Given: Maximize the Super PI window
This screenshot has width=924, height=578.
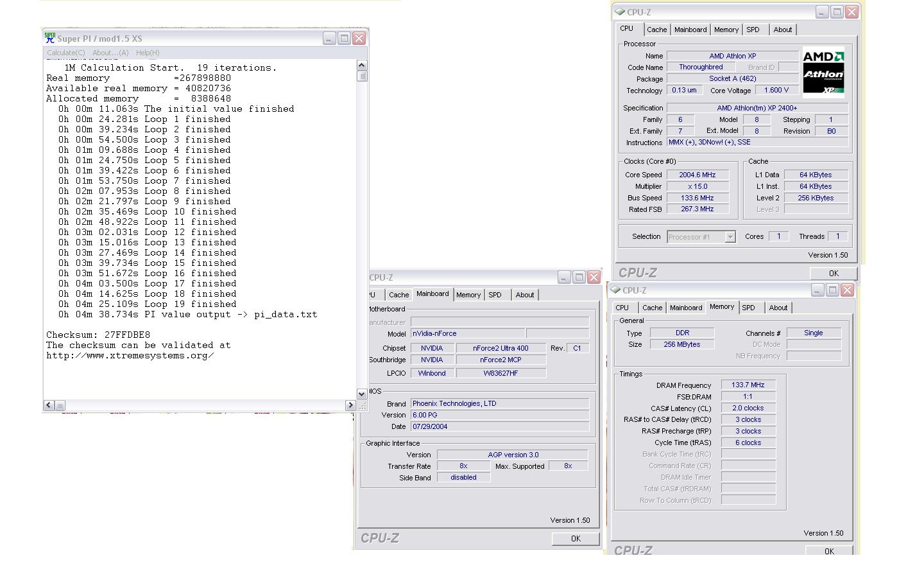Looking at the screenshot, I should 344,38.
